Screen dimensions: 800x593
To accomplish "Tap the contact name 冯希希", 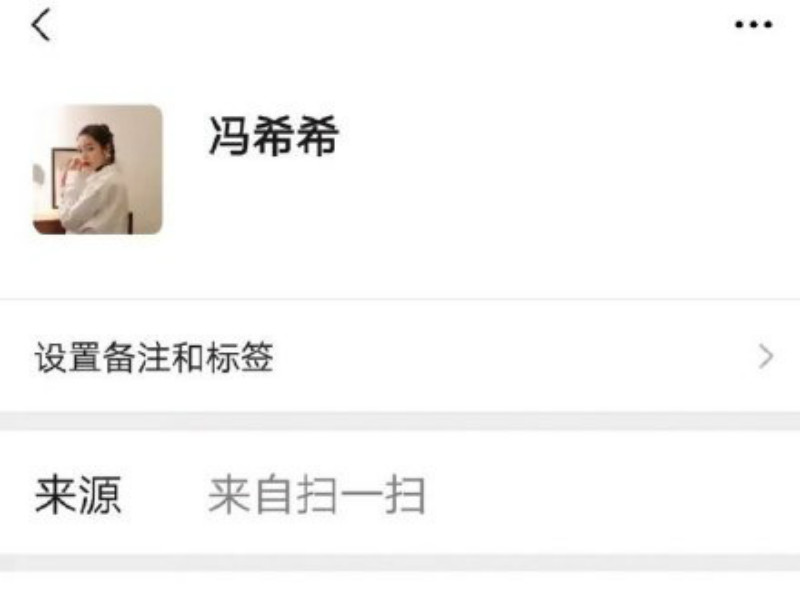I will click(273, 136).
